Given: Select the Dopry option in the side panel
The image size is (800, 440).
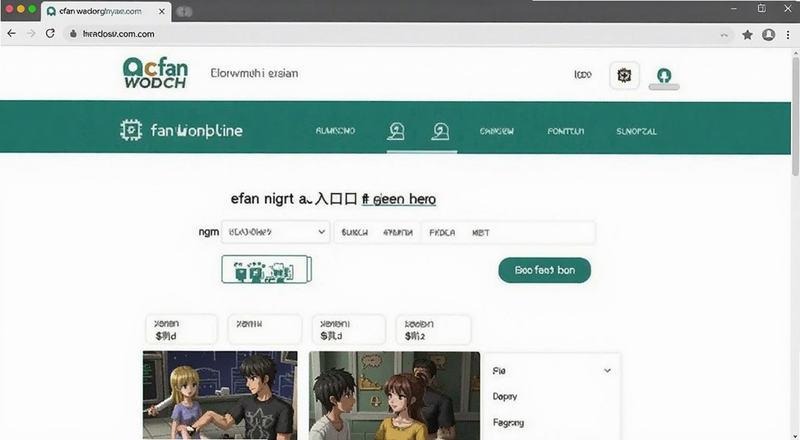Looking at the screenshot, I should coord(505,397).
